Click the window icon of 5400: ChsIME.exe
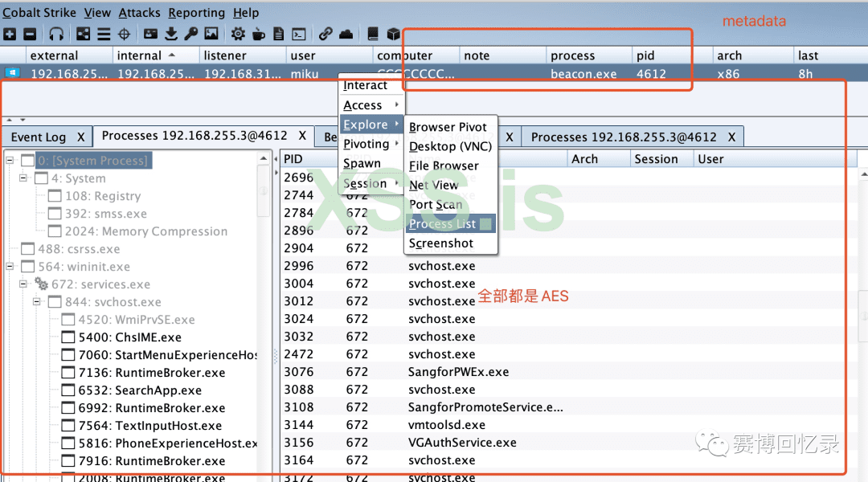The width and height of the screenshot is (868, 482). (x=68, y=337)
